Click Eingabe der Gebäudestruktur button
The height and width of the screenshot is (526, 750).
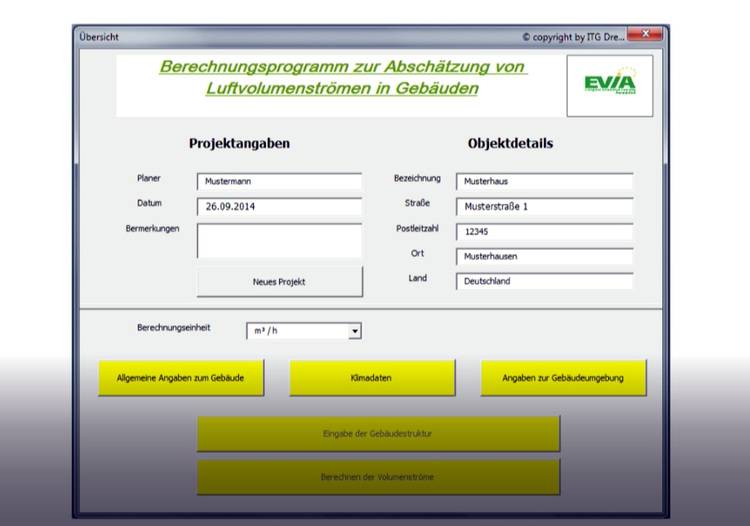[x=378, y=434]
